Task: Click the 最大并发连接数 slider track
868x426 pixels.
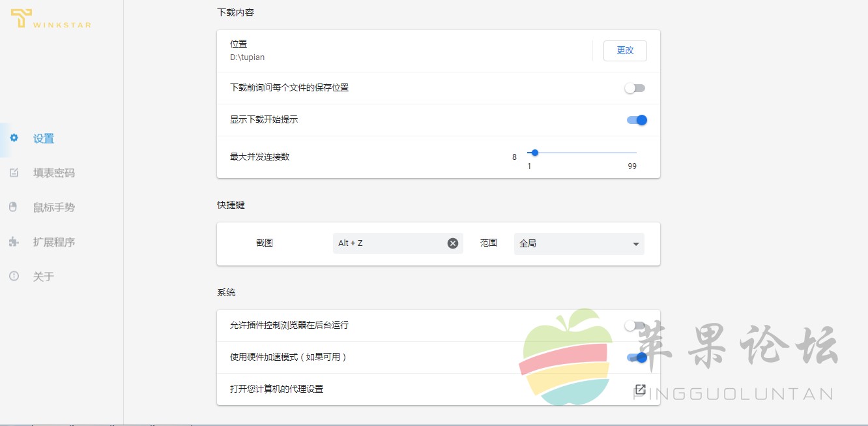Action: (x=582, y=153)
